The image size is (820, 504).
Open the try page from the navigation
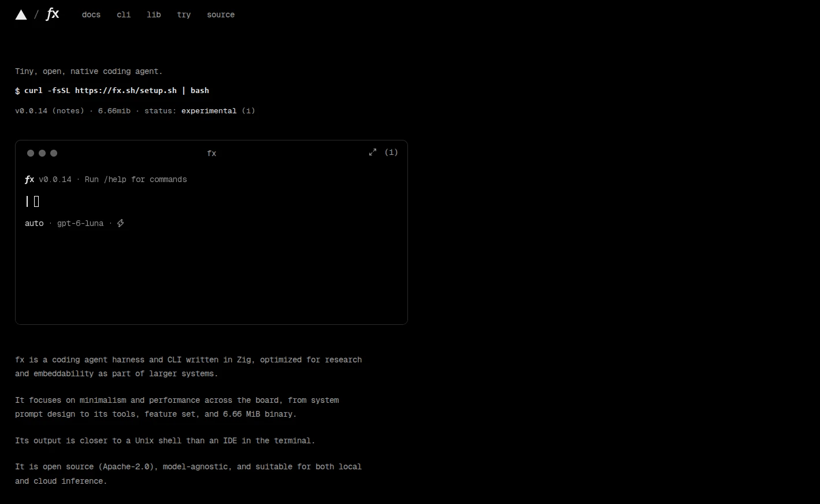click(184, 14)
